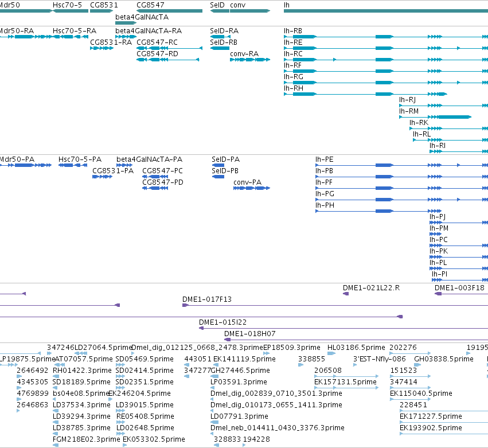Click transcript CG8547-RC
Viewport: 488px width, 448px height.
pos(157,42)
